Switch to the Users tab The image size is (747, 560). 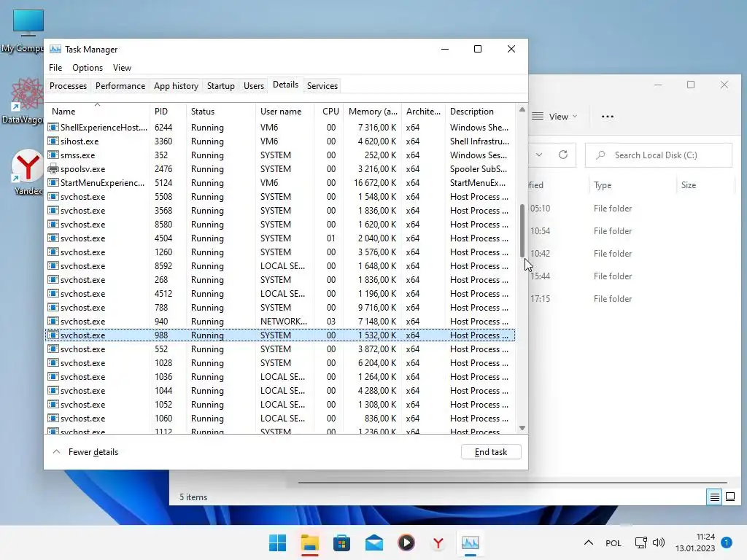(x=253, y=86)
